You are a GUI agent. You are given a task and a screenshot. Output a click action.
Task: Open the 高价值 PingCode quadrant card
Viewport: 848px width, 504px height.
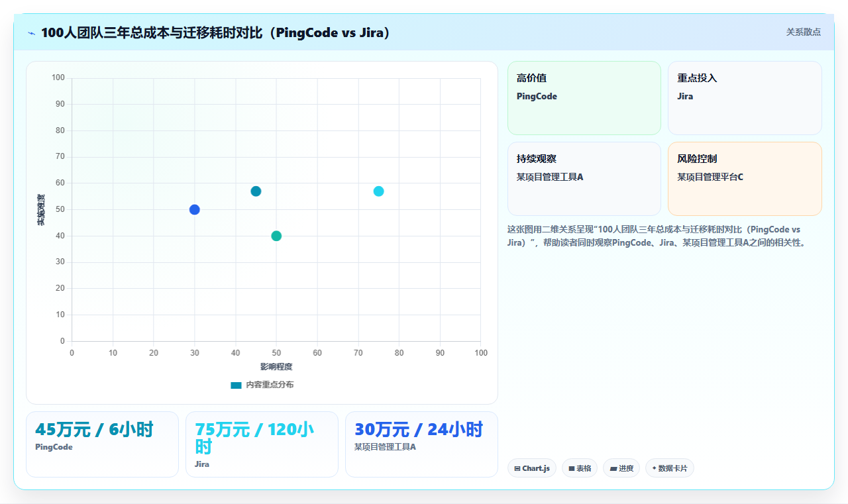pos(584,98)
